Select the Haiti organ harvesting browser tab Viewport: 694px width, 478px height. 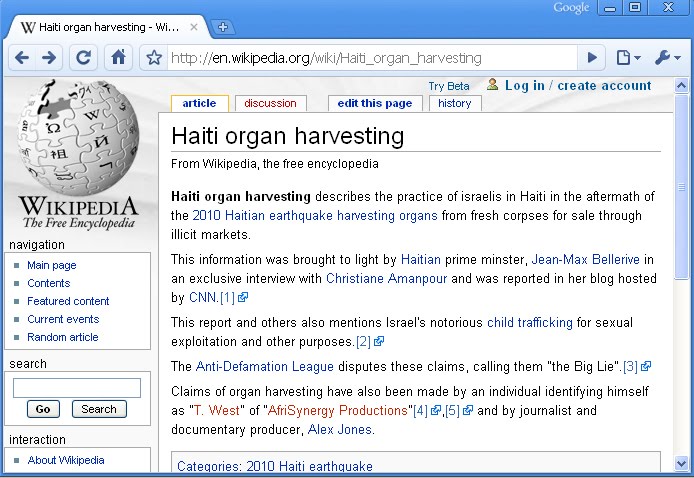point(108,27)
